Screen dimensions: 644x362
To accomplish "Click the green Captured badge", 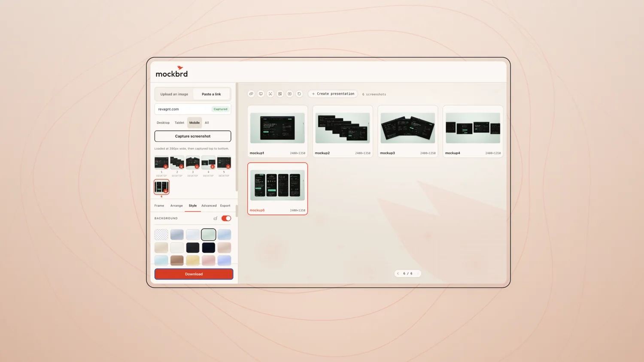I will coord(221,109).
